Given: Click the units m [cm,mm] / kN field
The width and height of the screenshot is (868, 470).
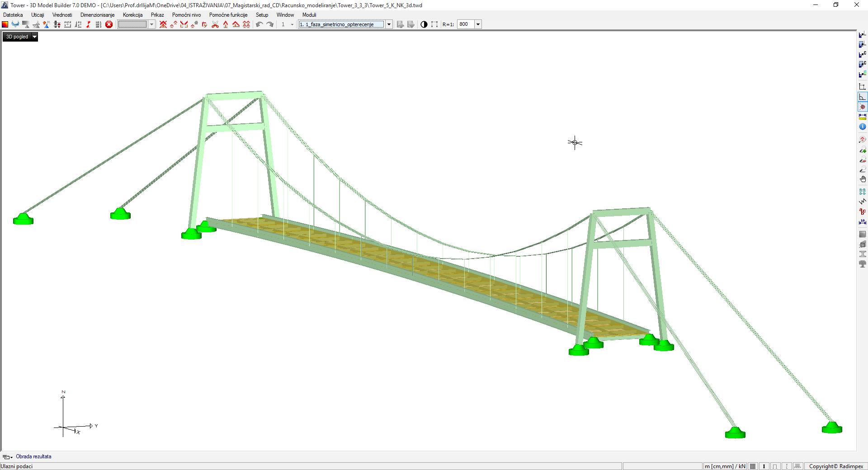Looking at the screenshot, I should coord(724,466).
